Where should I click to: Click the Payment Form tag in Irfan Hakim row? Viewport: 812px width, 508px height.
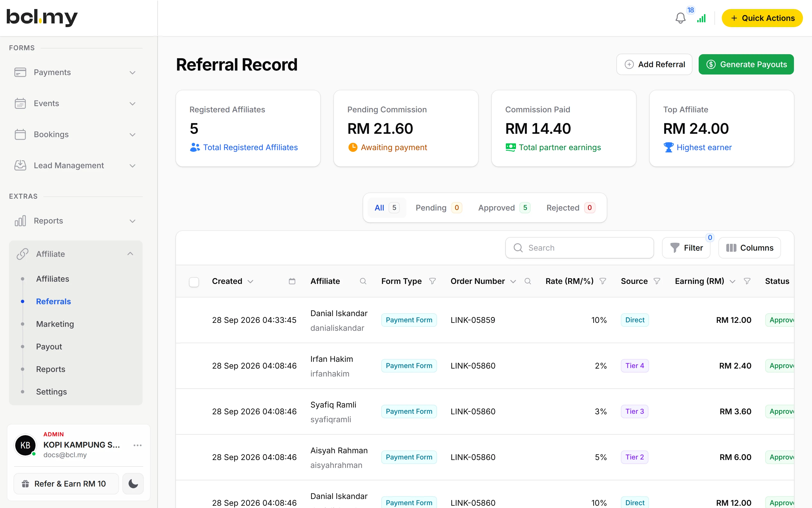coord(409,365)
